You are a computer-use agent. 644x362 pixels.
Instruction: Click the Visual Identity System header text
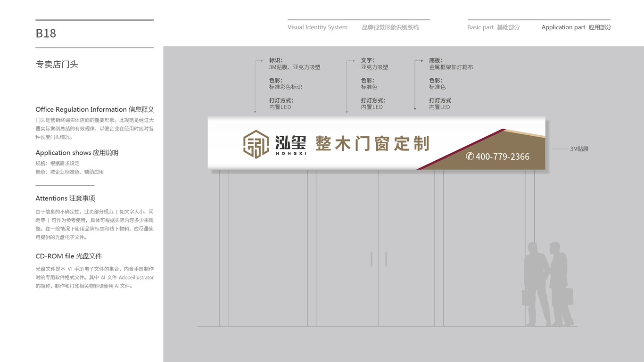click(x=317, y=27)
